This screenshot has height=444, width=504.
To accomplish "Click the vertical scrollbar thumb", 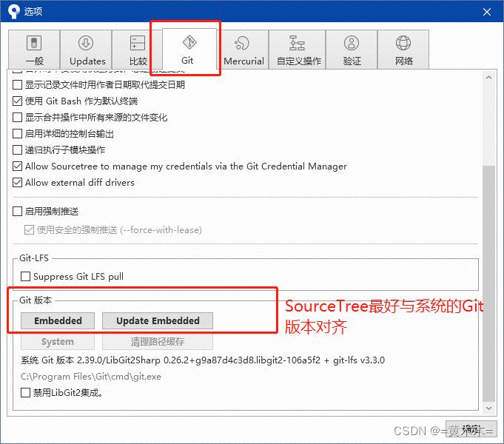I will click(489, 283).
